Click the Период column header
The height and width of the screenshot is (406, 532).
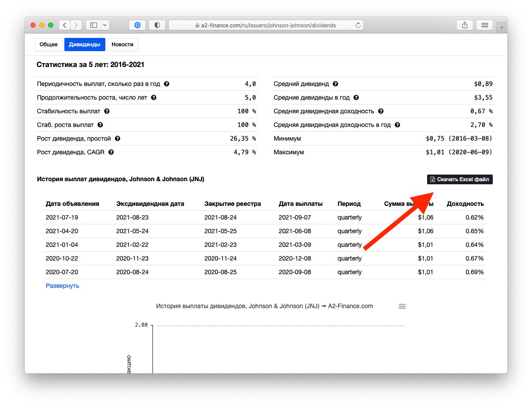[349, 204]
